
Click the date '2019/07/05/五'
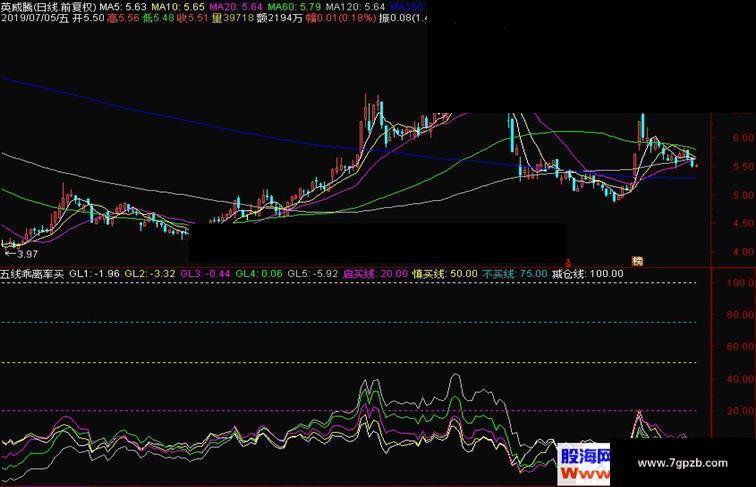pos(35,18)
